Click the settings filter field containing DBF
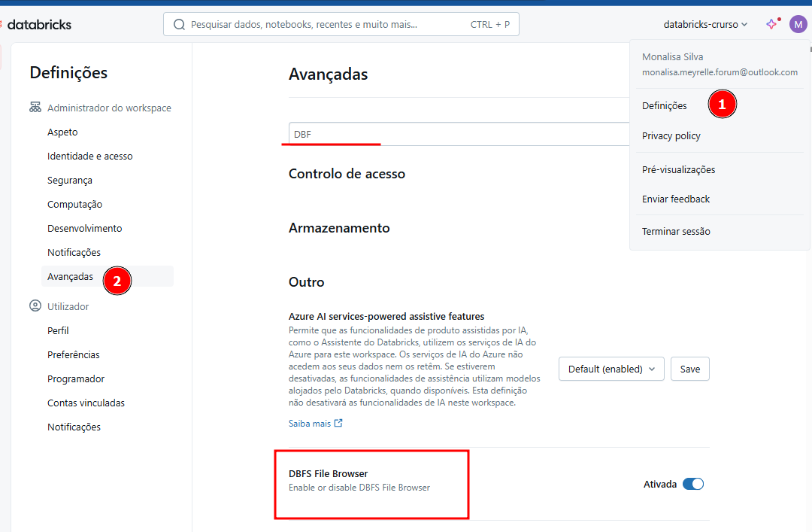812x532 pixels. pos(459,134)
